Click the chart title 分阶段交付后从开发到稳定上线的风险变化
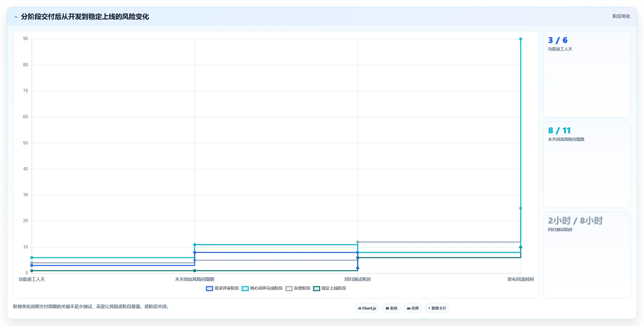Screen dimensions: 644x326 [x=85, y=17]
